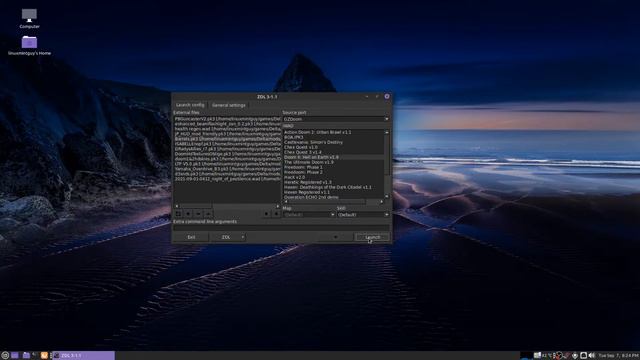Open the Map dropdown
The width and height of the screenshot is (640, 360).
pyautogui.click(x=309, y=214)
